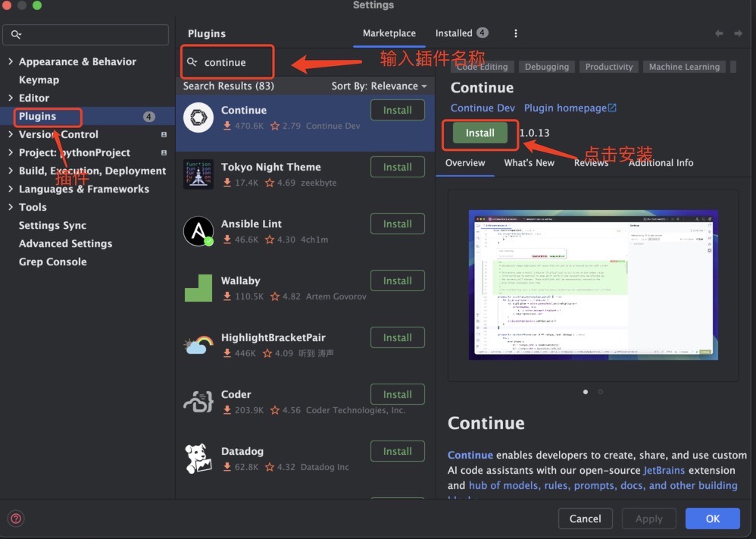The image size is (756, 539).
Task: Click the help question mark icon
Action: [x=15, y=519]
